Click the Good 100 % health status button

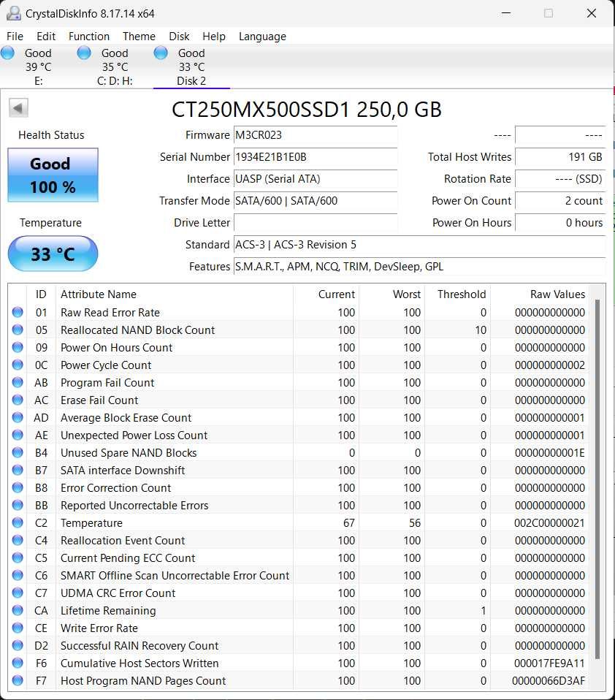53,175
